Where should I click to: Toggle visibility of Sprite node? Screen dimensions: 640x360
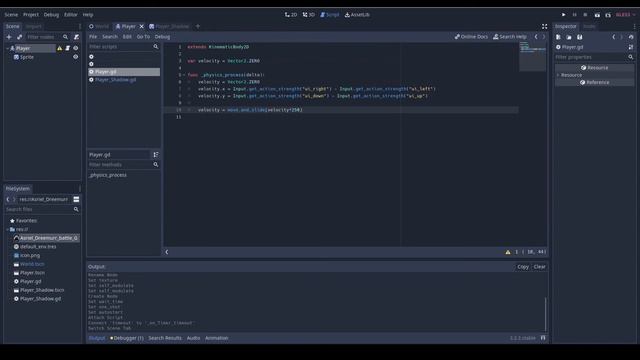coord(76,57)
